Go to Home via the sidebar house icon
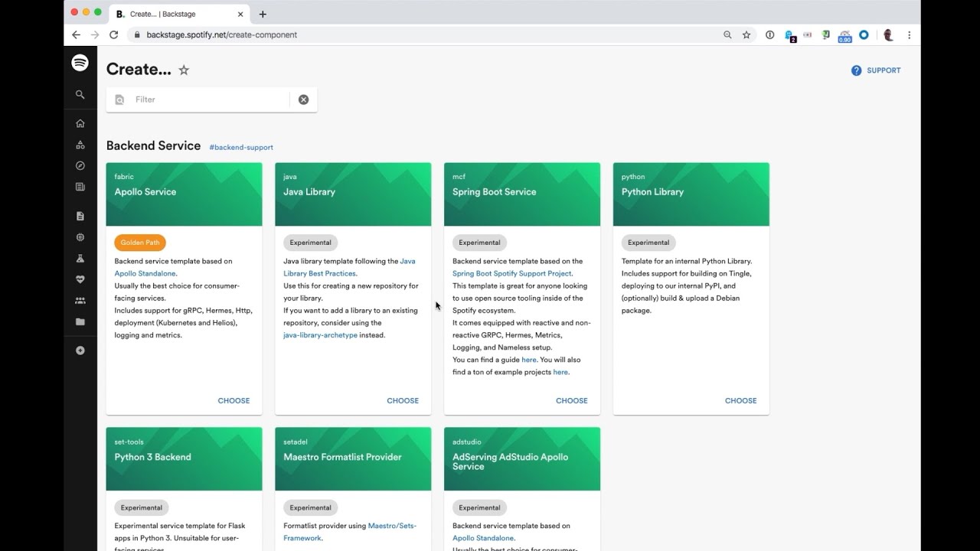This screenshot has width=980, height=551. 80,123
